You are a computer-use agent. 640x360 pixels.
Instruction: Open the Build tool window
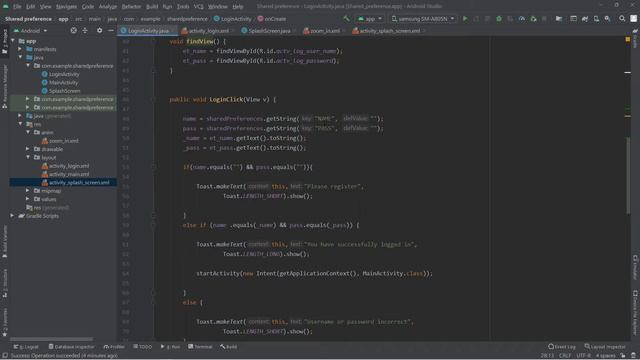coord(229,347)
